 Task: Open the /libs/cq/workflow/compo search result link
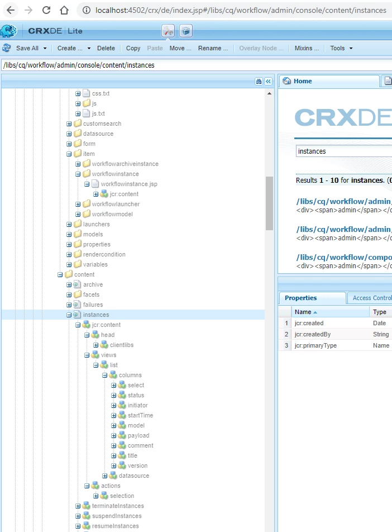pyautogui.click(x=343, y=257)
